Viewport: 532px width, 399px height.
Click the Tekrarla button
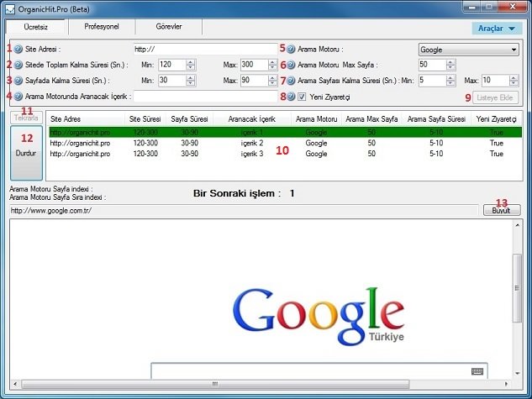[x=26, y=118]
